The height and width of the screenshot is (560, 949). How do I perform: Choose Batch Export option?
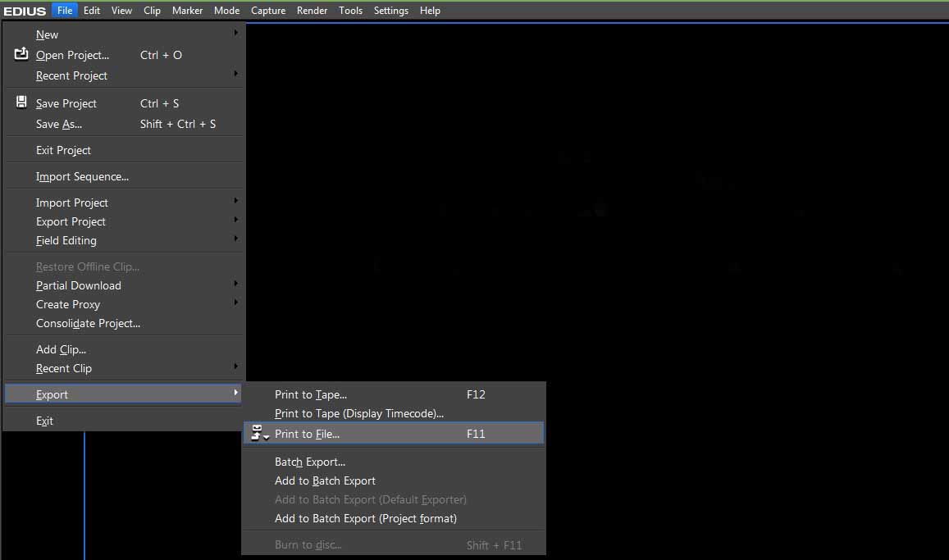pos(310,462)
